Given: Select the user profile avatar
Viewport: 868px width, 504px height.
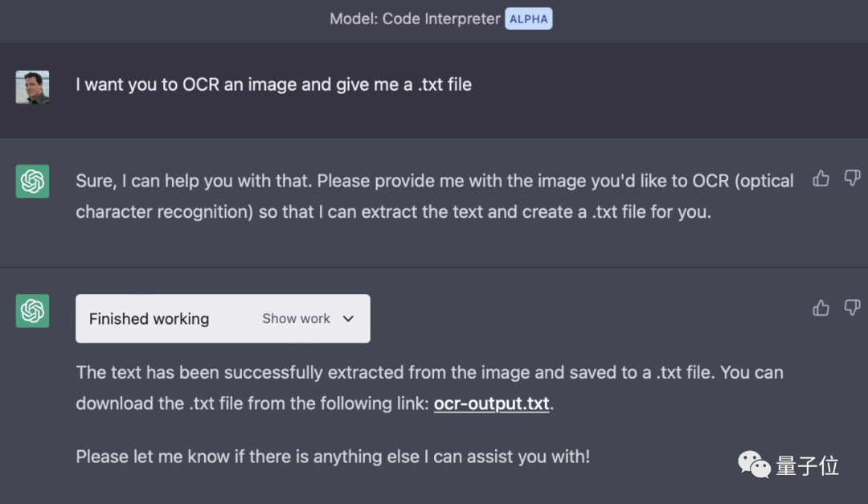Looking at the screenshot, I should coord(32,84).
